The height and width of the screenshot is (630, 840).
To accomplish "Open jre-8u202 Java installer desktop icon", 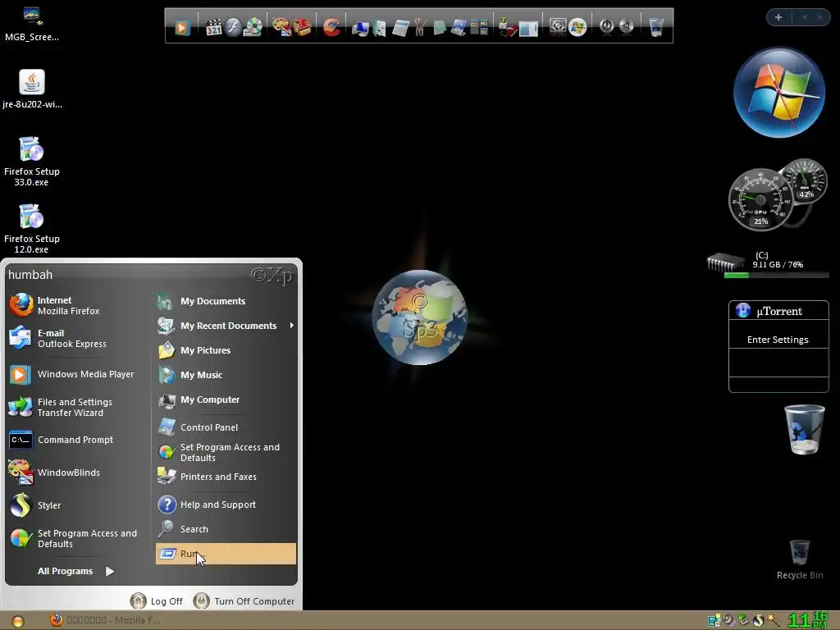I will pyautogui.click(x=32, y=89).
